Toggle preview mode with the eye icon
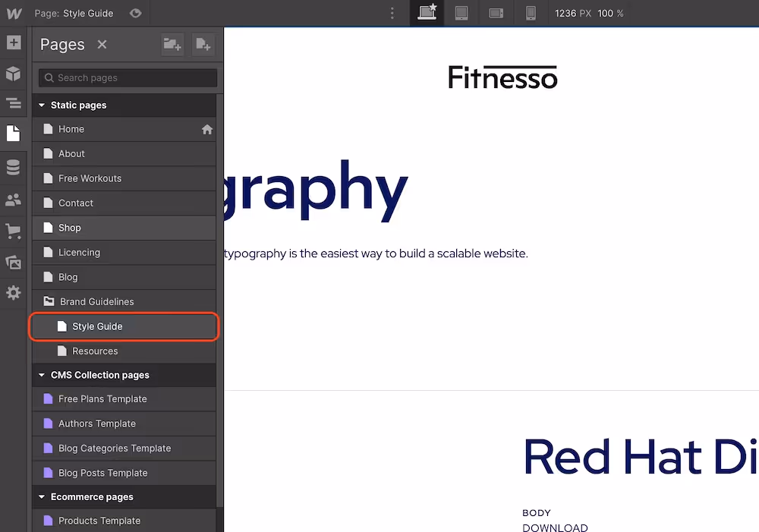This screenshot has width=759, height=532. 136,13
